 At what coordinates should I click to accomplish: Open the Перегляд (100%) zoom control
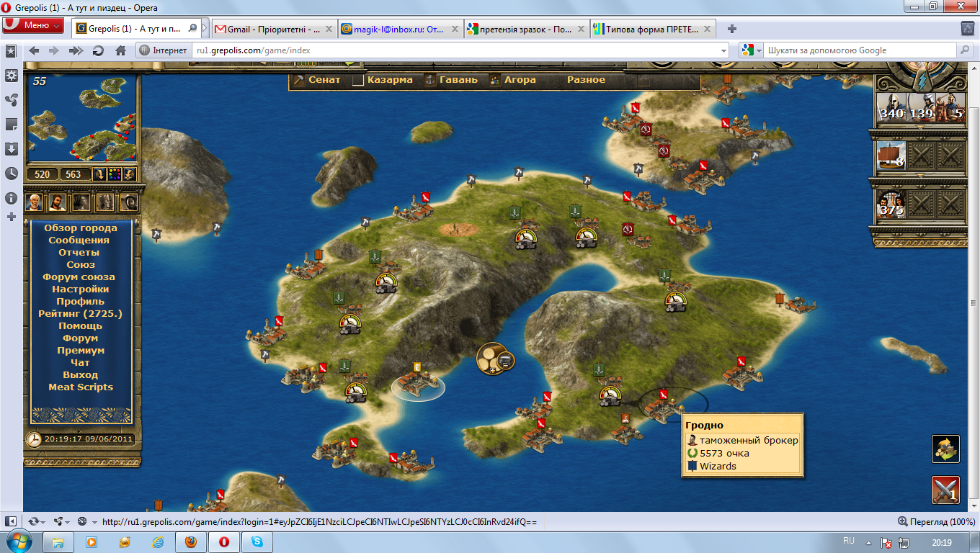point(936,521)
